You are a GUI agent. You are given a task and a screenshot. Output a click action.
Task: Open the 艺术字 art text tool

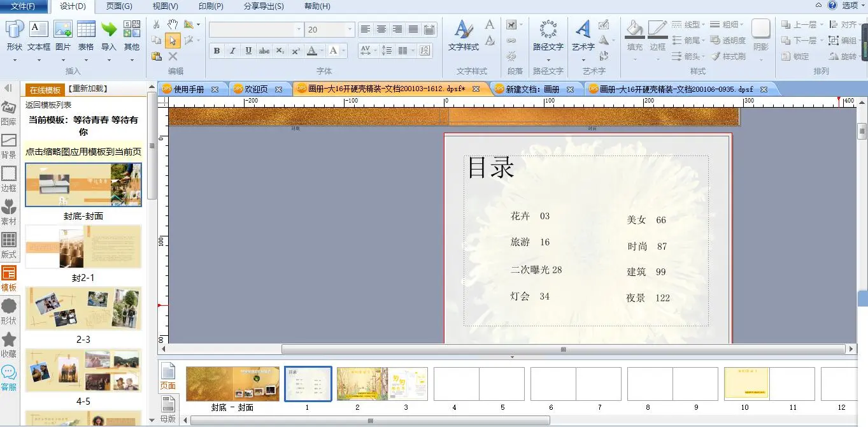pyautogui.click(x=583, y=30)
